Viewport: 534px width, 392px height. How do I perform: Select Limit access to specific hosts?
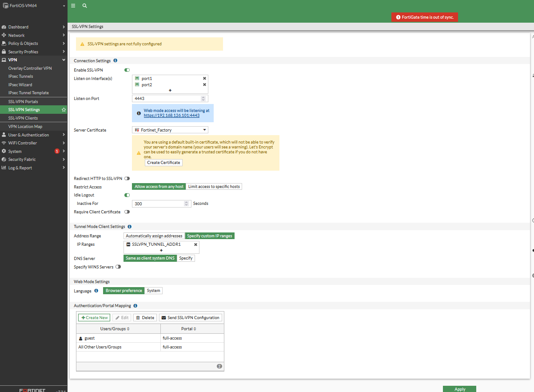tap(214, 187)
